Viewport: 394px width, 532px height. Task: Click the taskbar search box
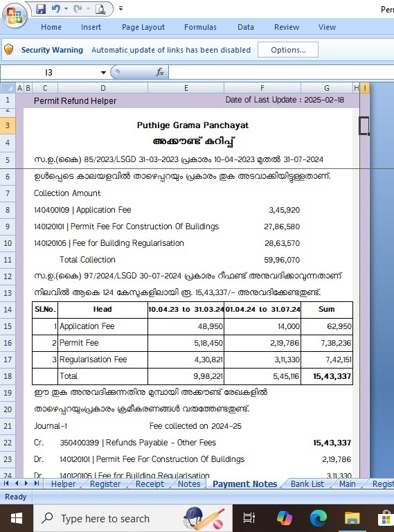coord(132,518)
